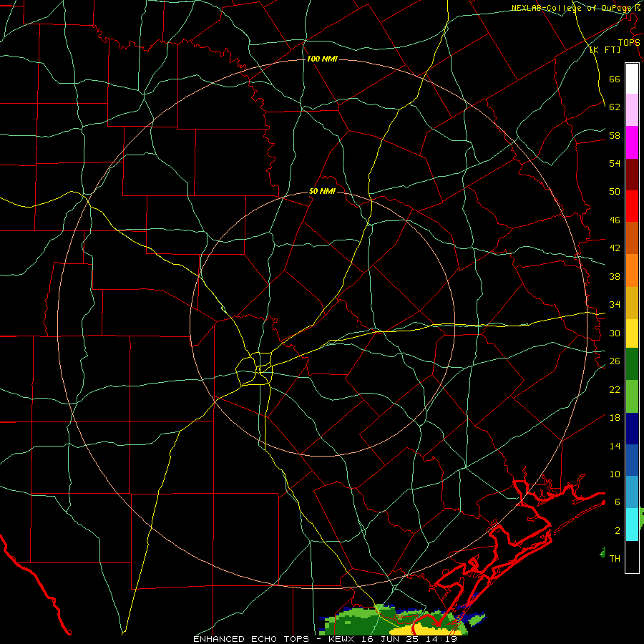Screen dimensions: 644x644
Task: Click the 14 value on the legend
Action: (615, 446)
